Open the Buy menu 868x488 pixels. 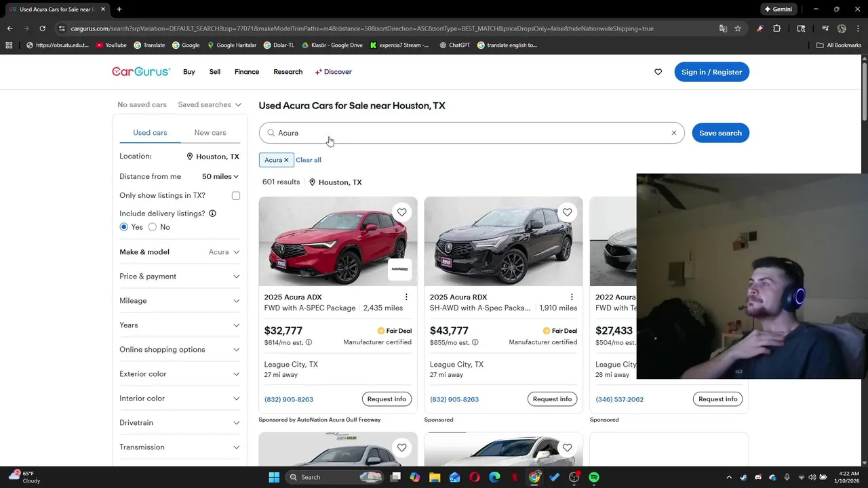click(x=189, y=72)
